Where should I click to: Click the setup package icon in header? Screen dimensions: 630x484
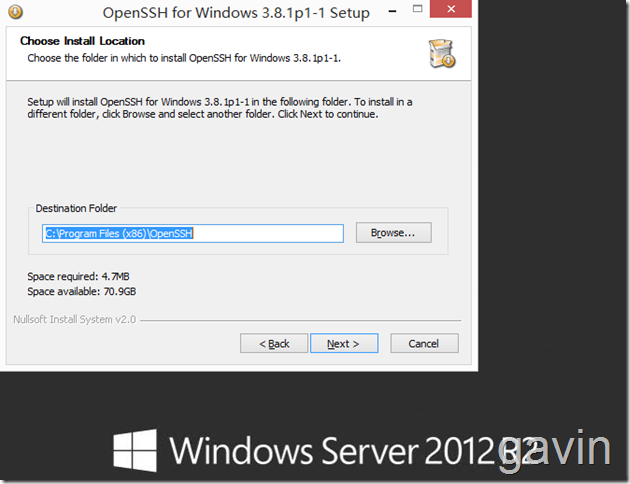coord(442,53)
